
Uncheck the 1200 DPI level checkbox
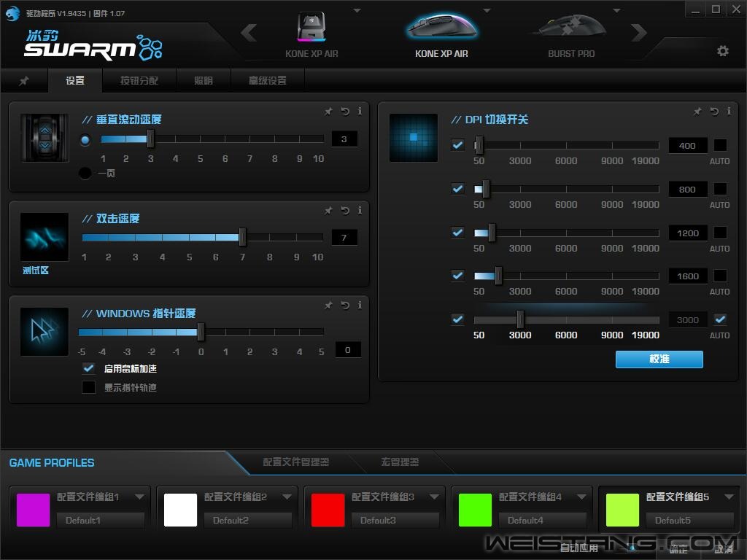458,233
